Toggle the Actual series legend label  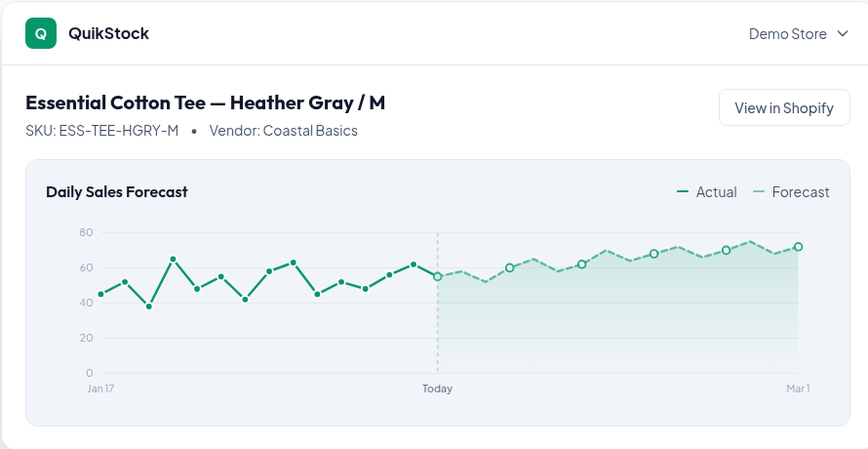click(x=716, y=192)
